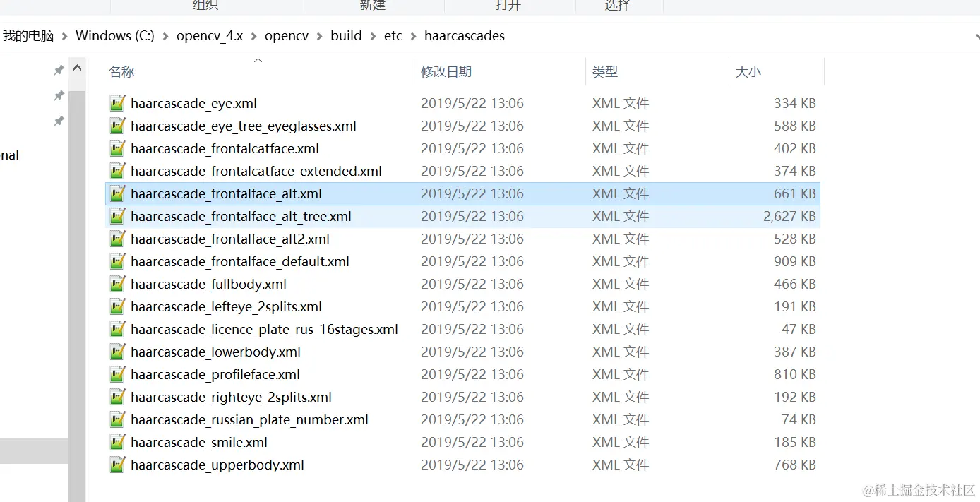The width and height of the screenshot is (980, 502).
Task: Click the haarcascade_frontalface_alt_tree.xml file icon
Action: pos(118,216)
